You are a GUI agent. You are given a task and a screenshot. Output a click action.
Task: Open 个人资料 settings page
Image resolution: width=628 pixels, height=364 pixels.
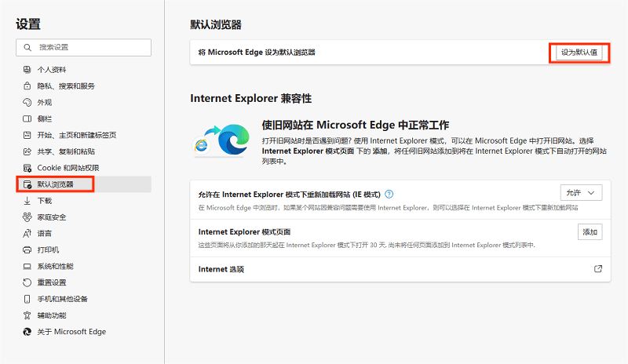coord(84,70)
